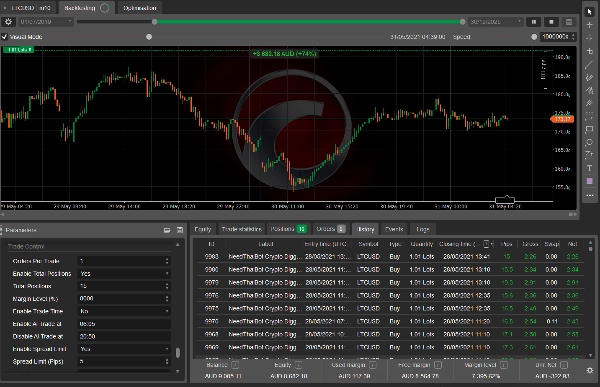Switch to the Optimization tab
Image resolution: width=600 pixels, height=387 pixels.
point(140,8)
